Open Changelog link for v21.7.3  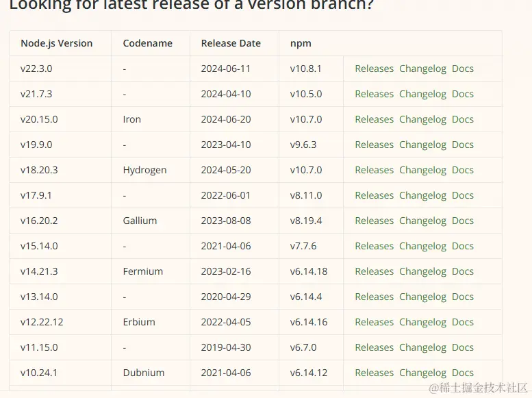pyautogui.click(x=422, y=94)
